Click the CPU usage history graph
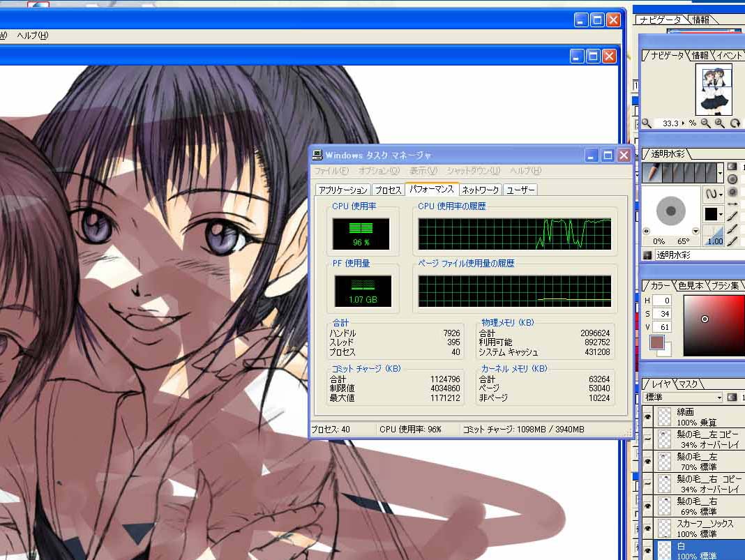Screen dimensions: 745x560 [x=515, y=234]
